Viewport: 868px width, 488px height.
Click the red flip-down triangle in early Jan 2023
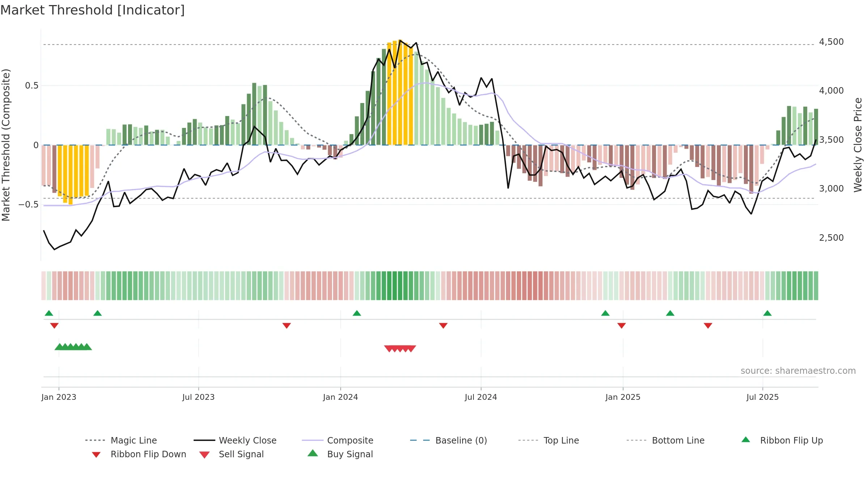point(54,326)
